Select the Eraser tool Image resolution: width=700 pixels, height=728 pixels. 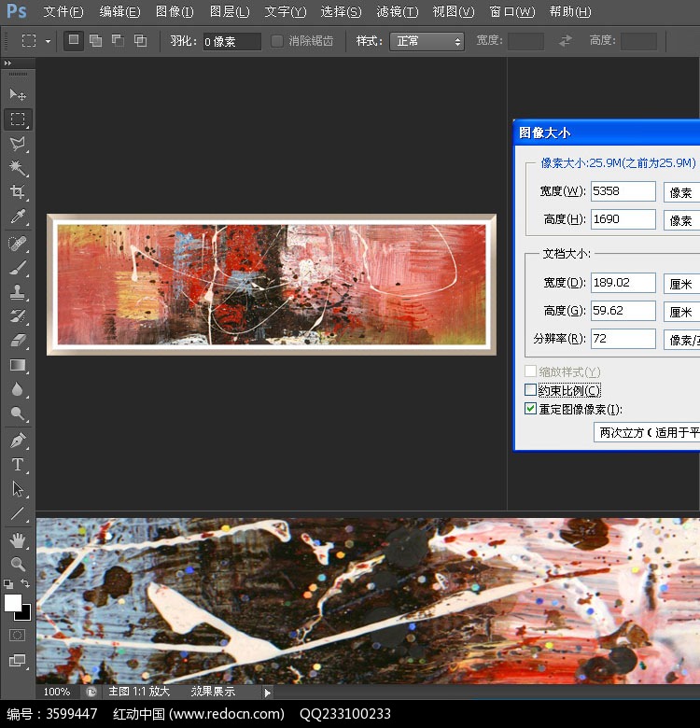[x=18, y=341]
